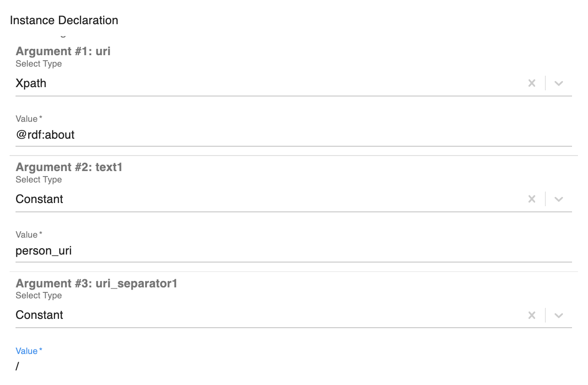Click the Select Type label under Argument #1

coord(39,64)
